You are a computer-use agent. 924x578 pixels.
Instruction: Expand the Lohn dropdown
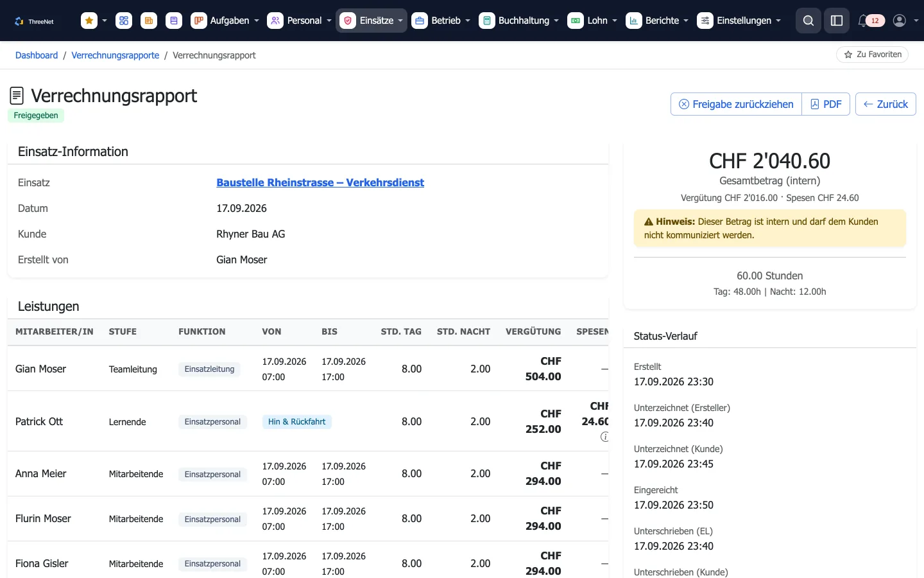(x=615, y=21)
